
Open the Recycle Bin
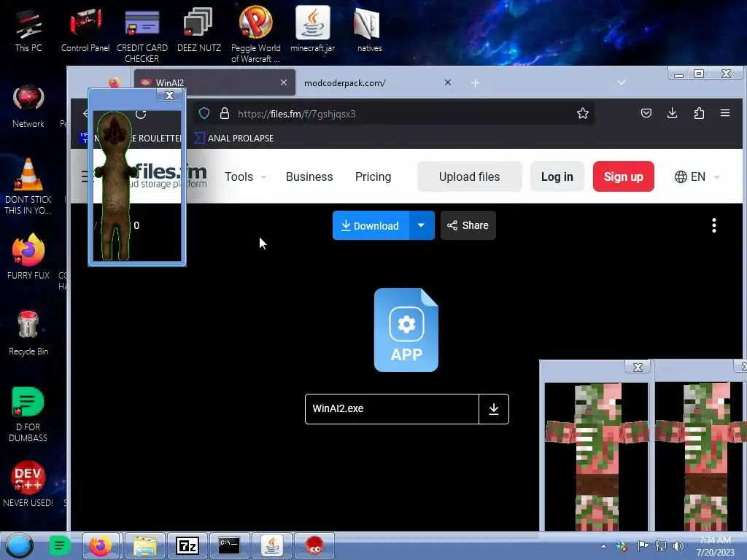(x=28, y=332)
